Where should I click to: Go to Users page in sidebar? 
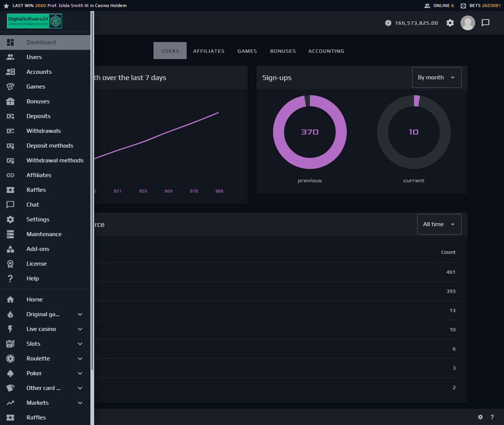[x=34, y=57]
